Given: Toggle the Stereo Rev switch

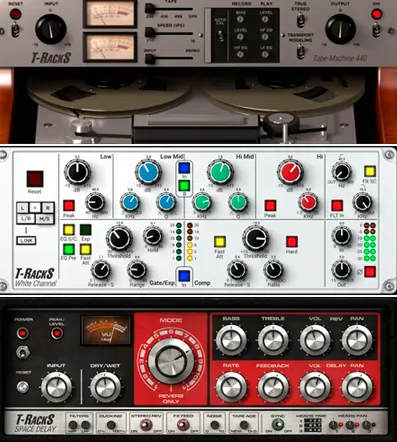Looking at the screenshot, I should (146, 425).
